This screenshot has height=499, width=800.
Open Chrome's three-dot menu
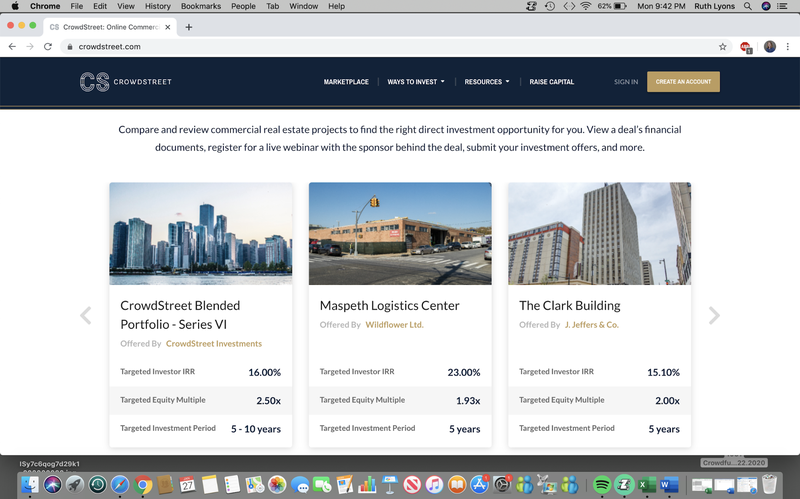click(788, 46)
